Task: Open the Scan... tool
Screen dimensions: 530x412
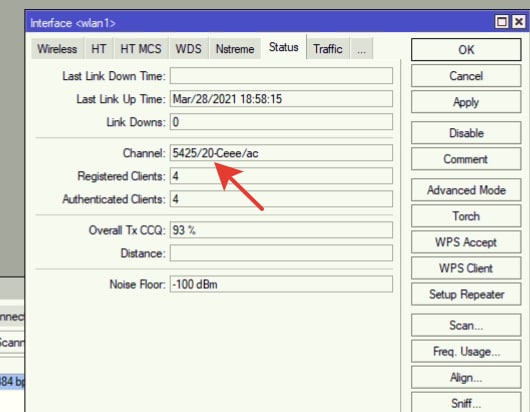Action: tap(466, 325)
